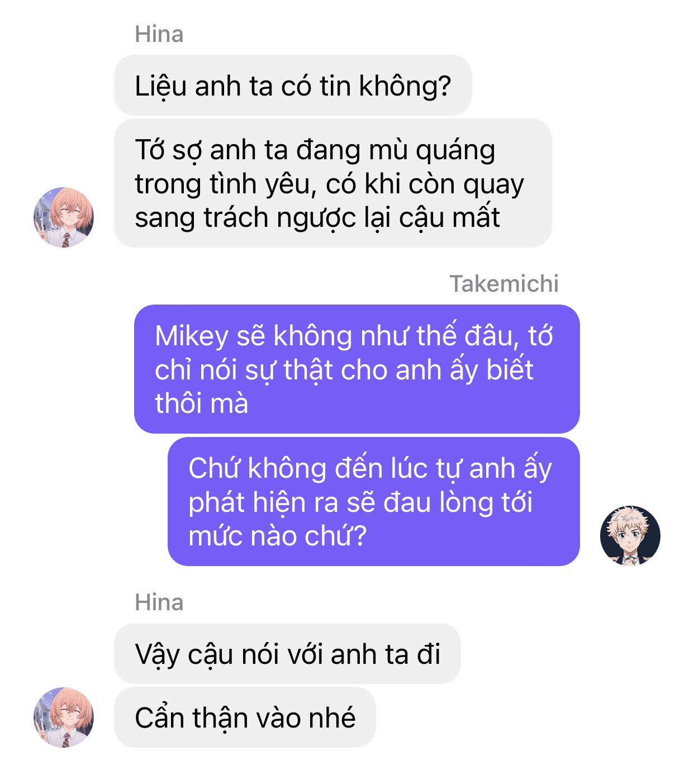This screenshot has width=694, height=784.
Task: Select the 'Cẩn thận vào nhé' message bubble
Action: (x=245, y=718)
